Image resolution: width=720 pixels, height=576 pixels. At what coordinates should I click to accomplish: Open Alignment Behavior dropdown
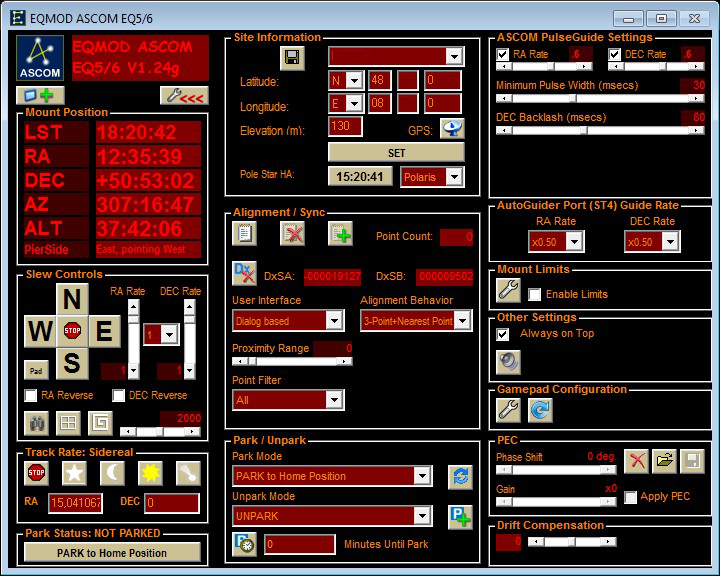(x=462, y=321)
